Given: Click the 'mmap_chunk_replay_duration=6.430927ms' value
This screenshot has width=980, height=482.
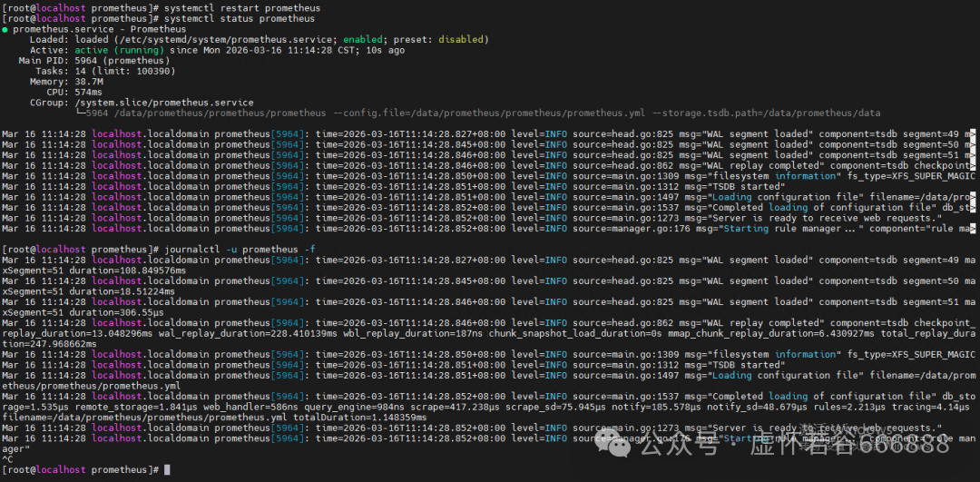Looking at the screenshot, I should [771, 333].
